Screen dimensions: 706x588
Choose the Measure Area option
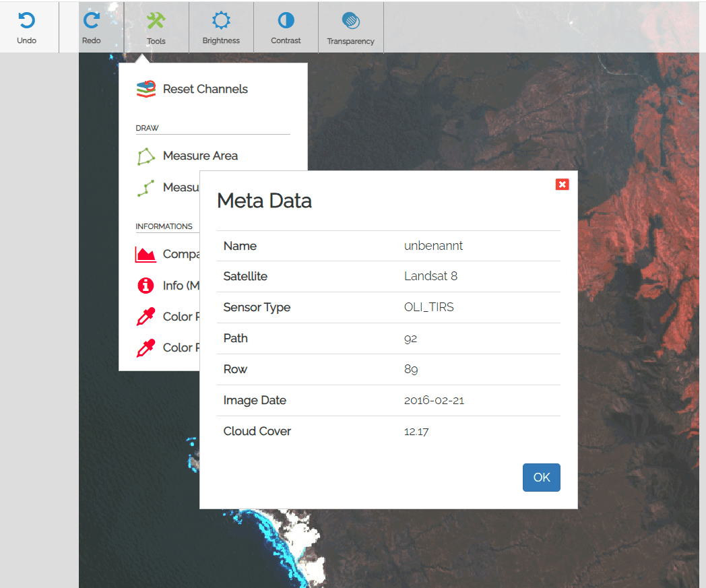200,156
